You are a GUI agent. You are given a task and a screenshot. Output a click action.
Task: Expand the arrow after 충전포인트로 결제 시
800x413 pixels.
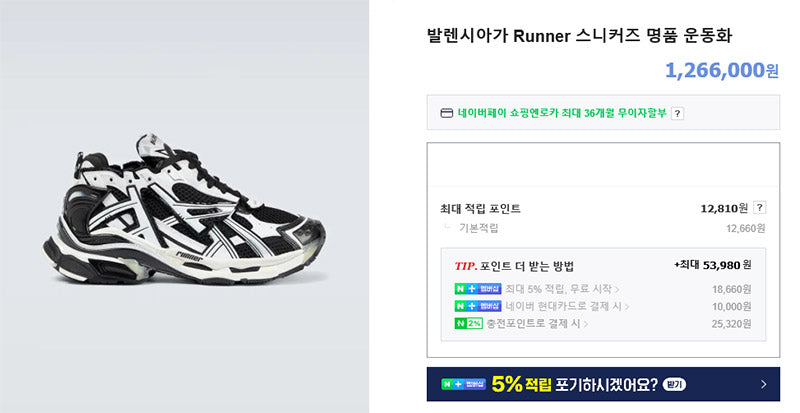[586, 324]
